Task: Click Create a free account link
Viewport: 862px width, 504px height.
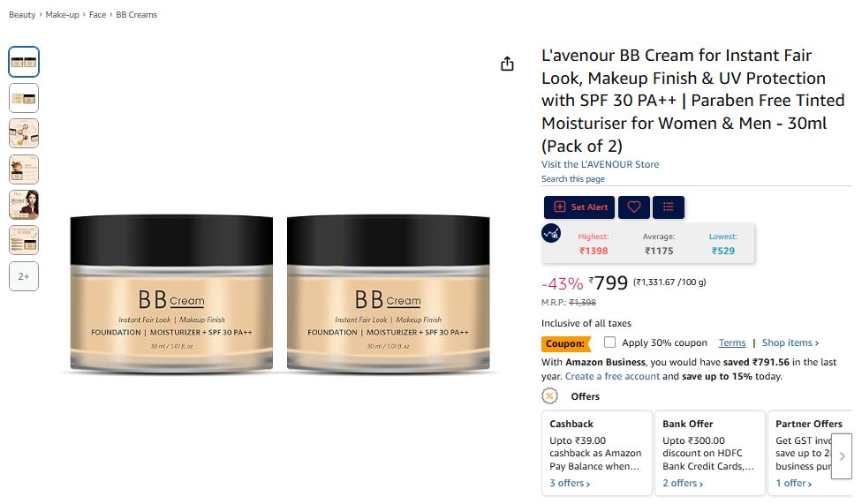Action: click(612, 376)
